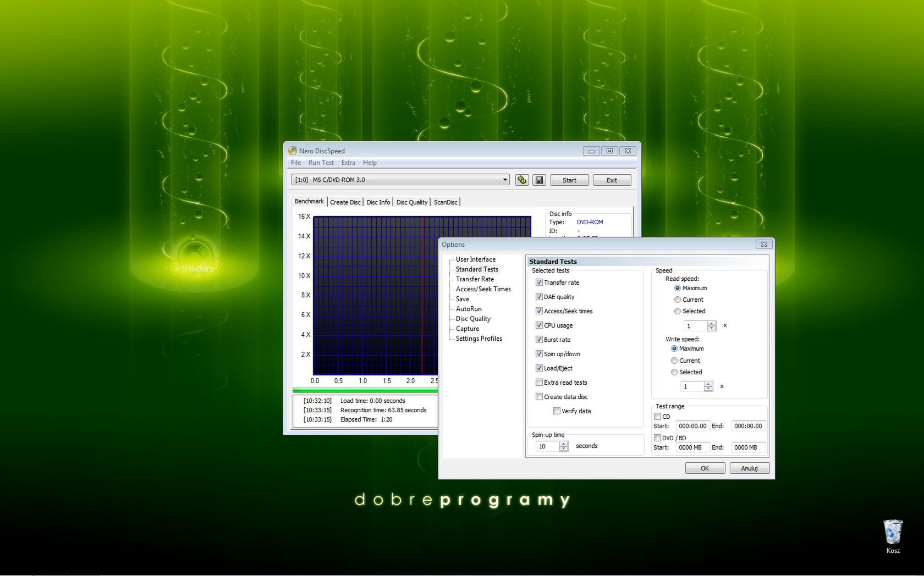Choose Selected write speed radio button
This screenshot has width=924, height=576.
[674, 372]
